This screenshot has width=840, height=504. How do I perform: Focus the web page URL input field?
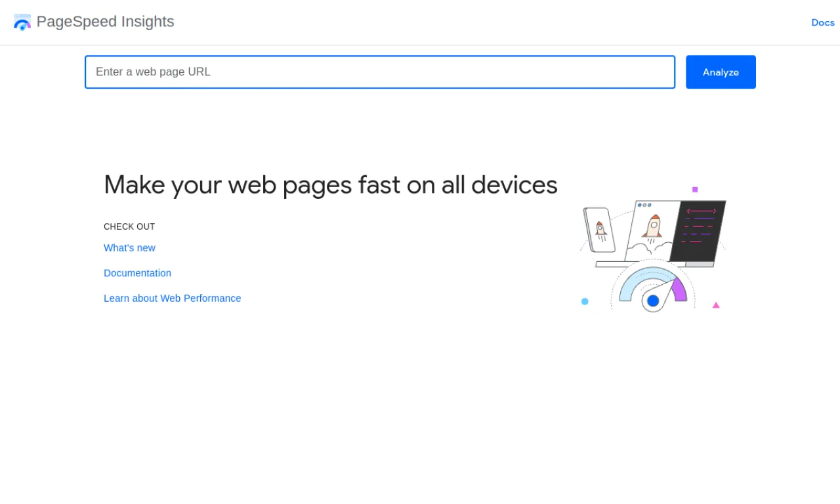[380, 72]
